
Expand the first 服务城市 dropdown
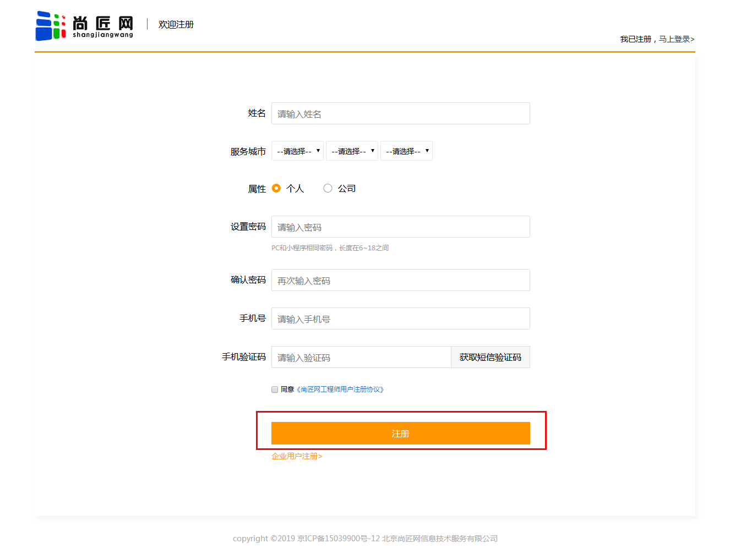[x=297, y=151]
